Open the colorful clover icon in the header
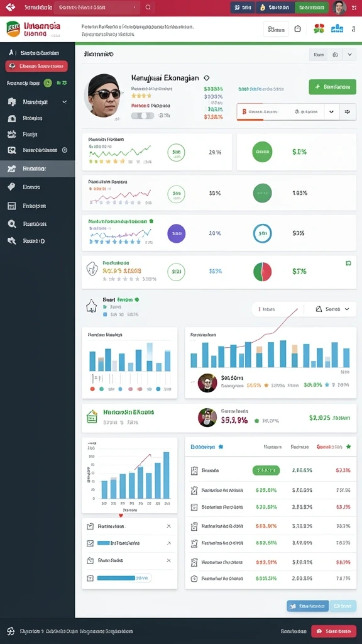Image resolution: width=362 pixels, height=644 pixels. point(319,29)
